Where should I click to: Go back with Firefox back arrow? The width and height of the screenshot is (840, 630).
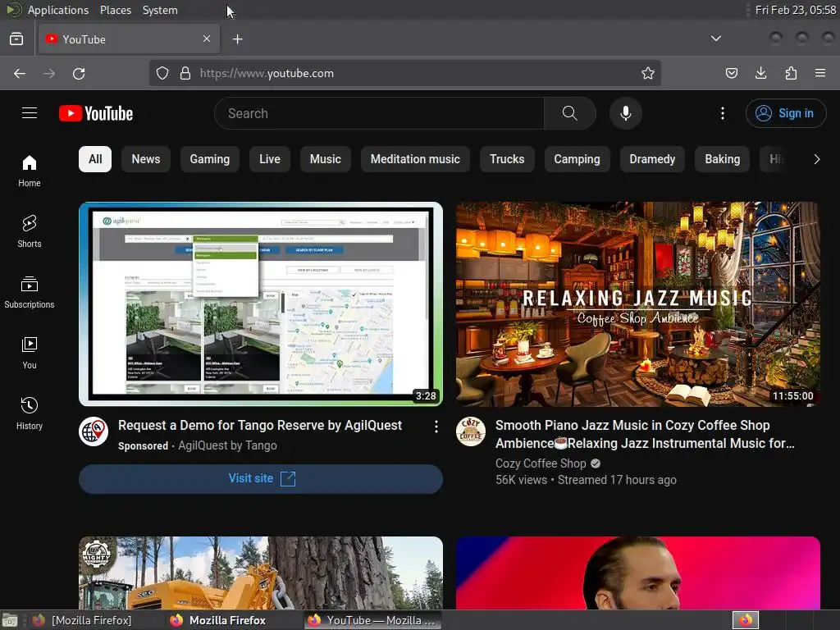coord(20,73)
